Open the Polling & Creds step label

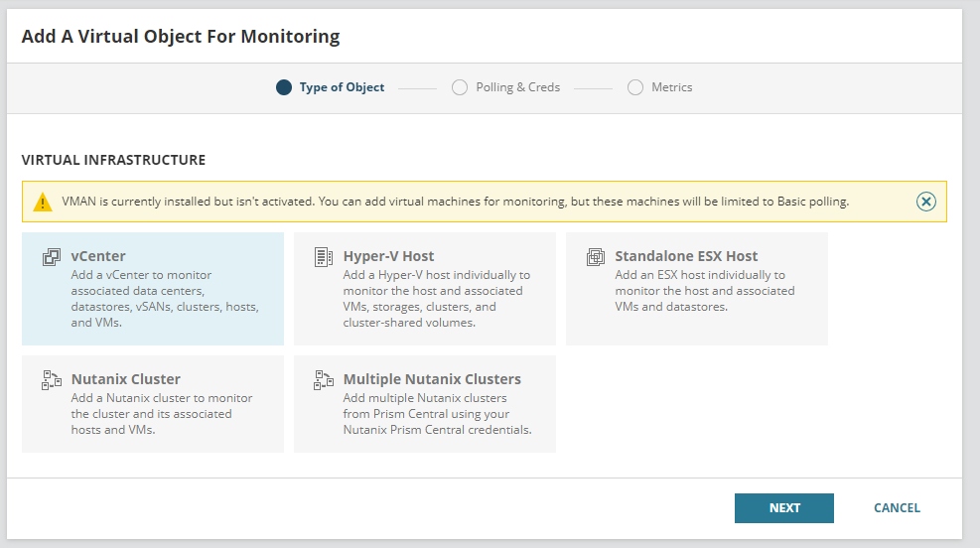(x=518, y=87)
